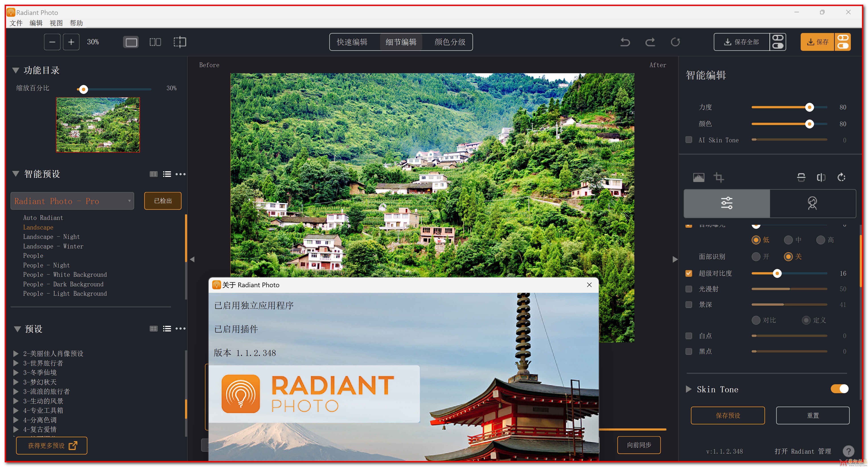The height and width of the screenshot is (467, 868).
Task: Enable the 白点 checkbox
Action: coord(689,336)
